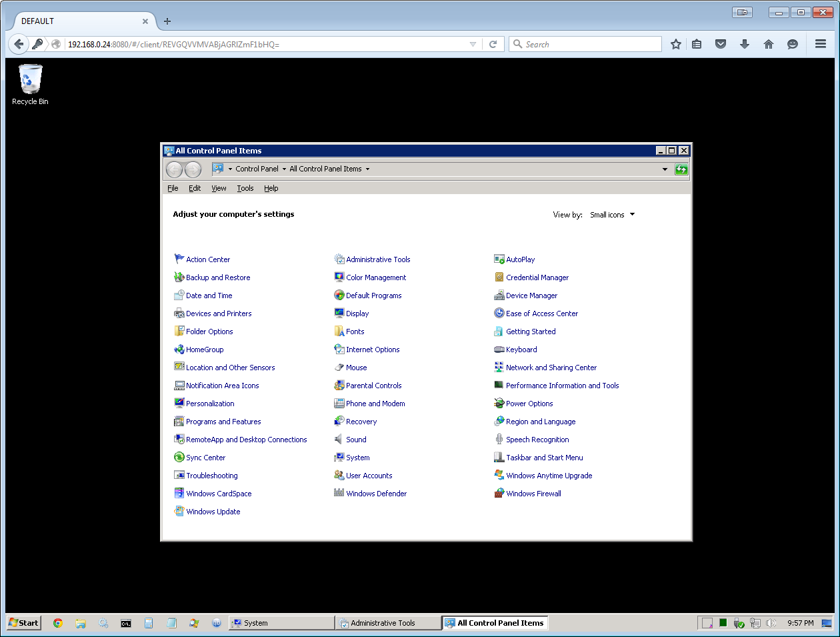
Task: Switch to System taskbar window
Action: pyautogui.click(x=281, y=623)
